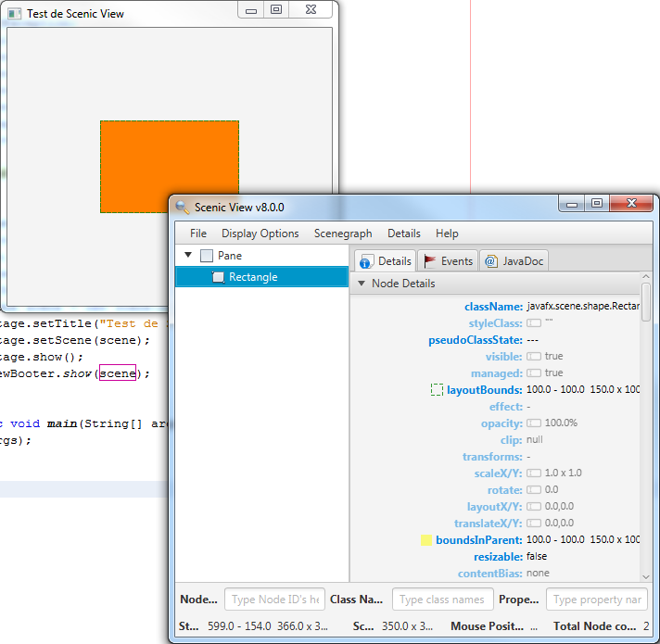
Task: Select the Rectangle tree item
Action: (x=253, y=277)
